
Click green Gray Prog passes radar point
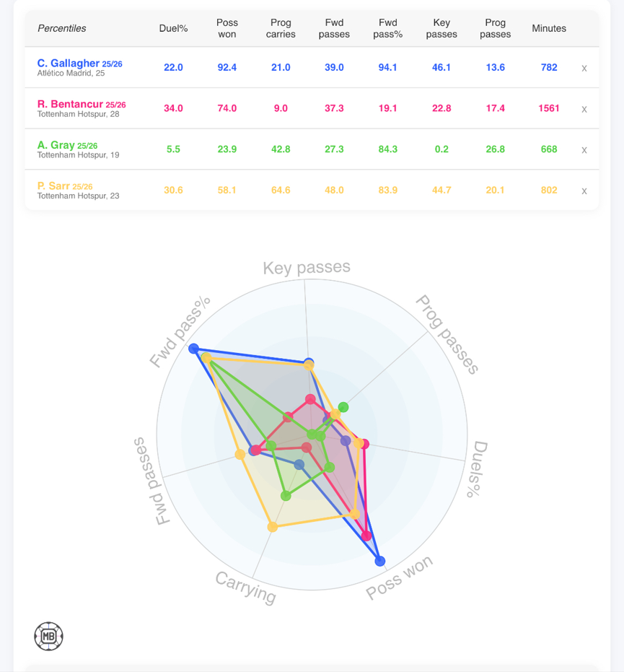click(x=343, y=406)
